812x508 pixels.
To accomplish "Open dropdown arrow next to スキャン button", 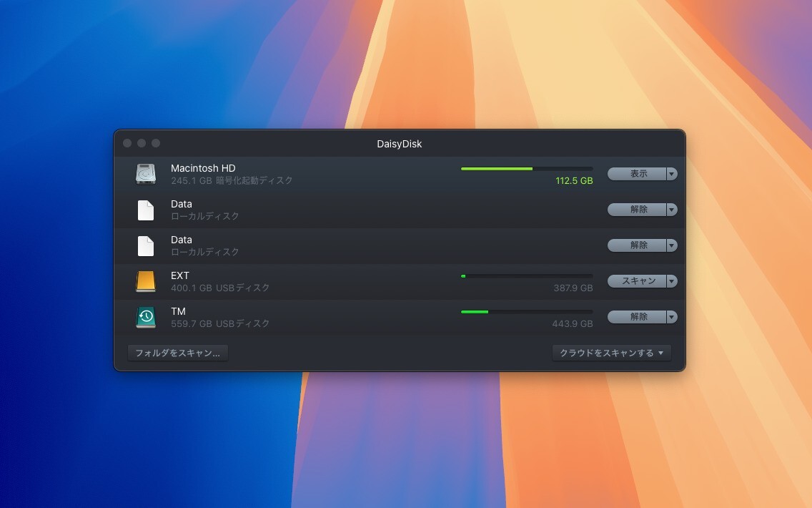I will 672,281.
